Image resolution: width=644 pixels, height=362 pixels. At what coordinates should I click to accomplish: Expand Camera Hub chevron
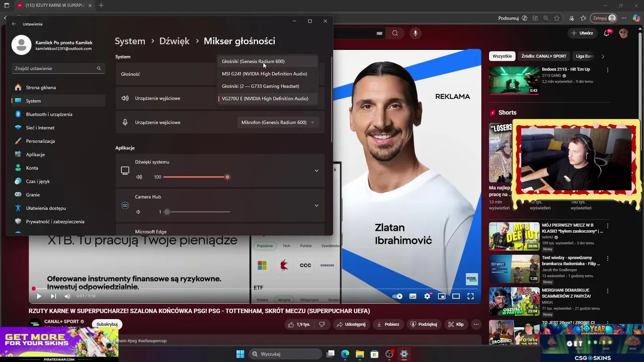(316, 205)
